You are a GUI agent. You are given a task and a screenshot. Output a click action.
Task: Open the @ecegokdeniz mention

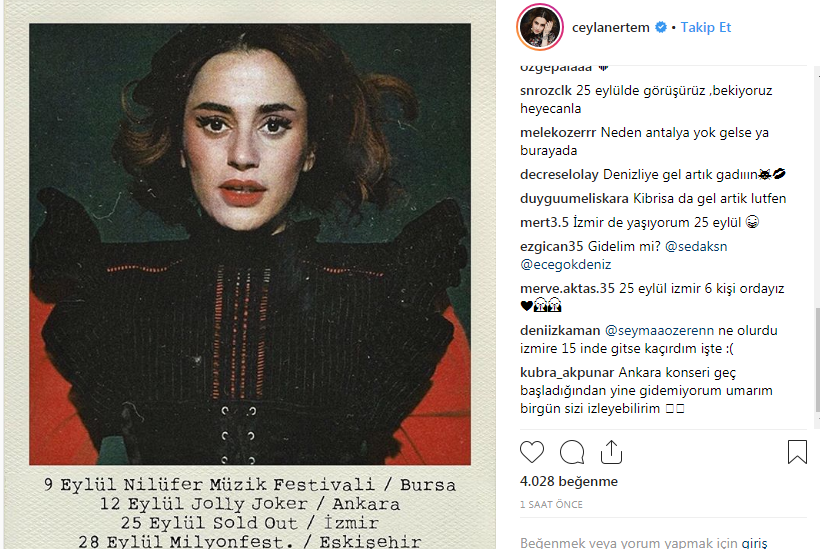(x=565, y=265)
